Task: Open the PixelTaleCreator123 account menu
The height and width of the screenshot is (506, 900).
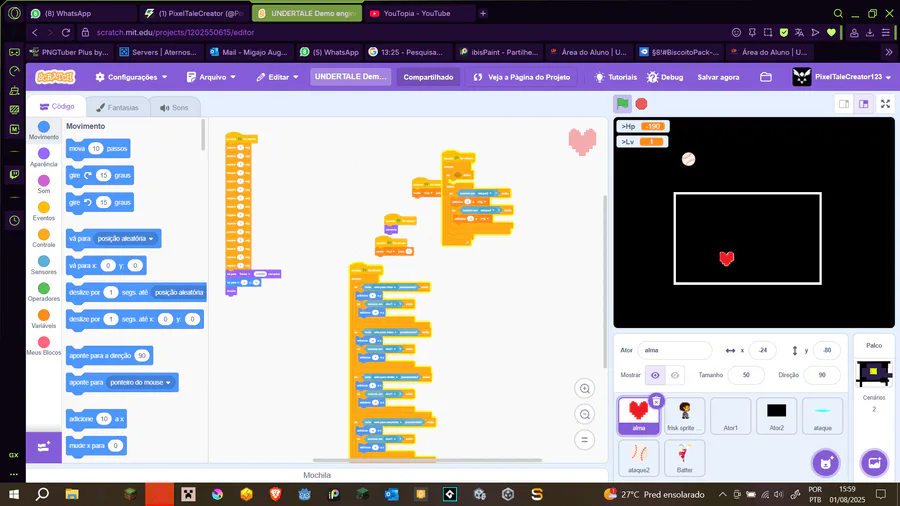Action: pos(841,77)
